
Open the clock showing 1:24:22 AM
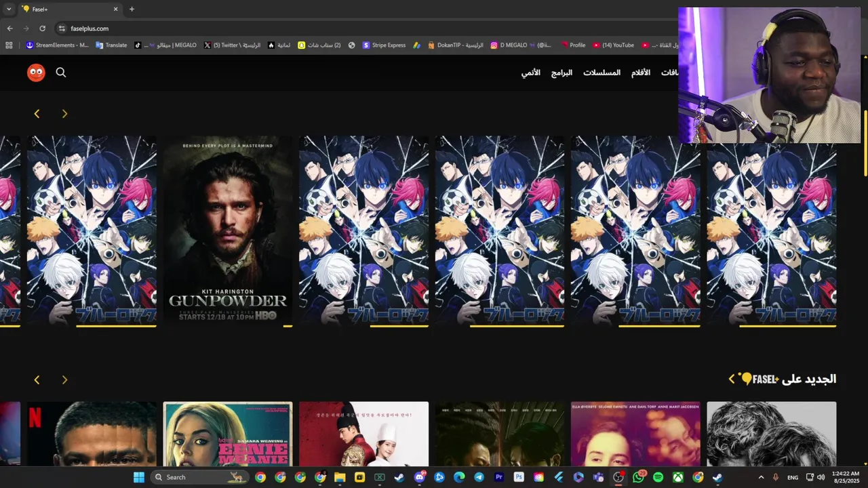[x=846, y=477]
